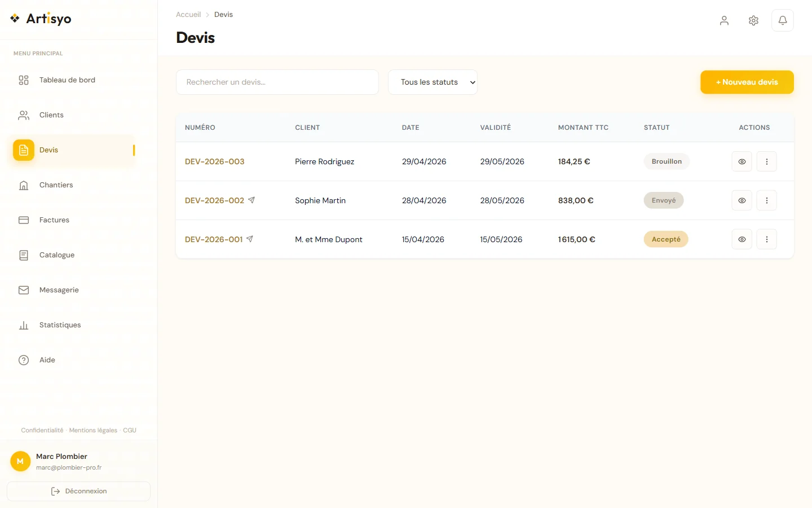Click the Brouillon status badge

(x=667, y=161)
